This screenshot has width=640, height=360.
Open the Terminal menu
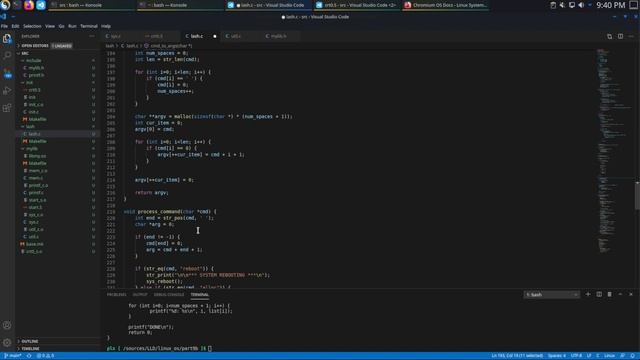89,26
